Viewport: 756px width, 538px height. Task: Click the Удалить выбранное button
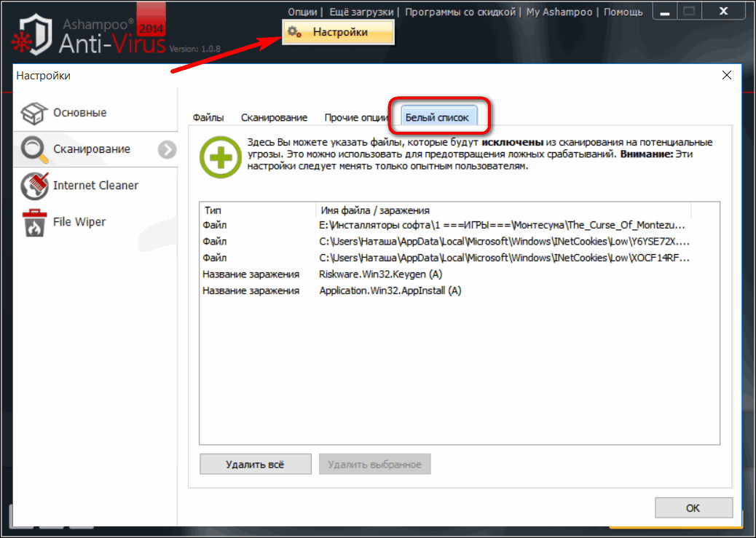pyautogui.click(x=374, y=464)
